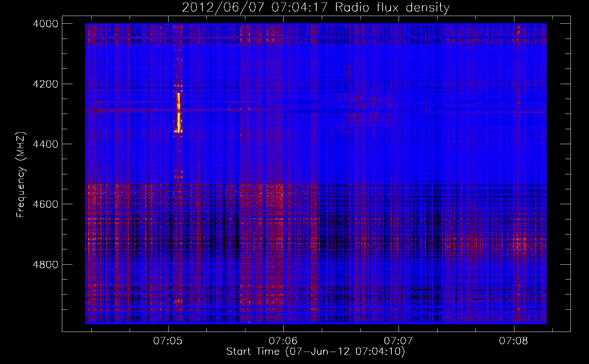Click the "Start Time (07-Jun-12 07:04:10)" label
Image resolution: width=589 pixels, height=364 pixels.
tap(316, 352)
